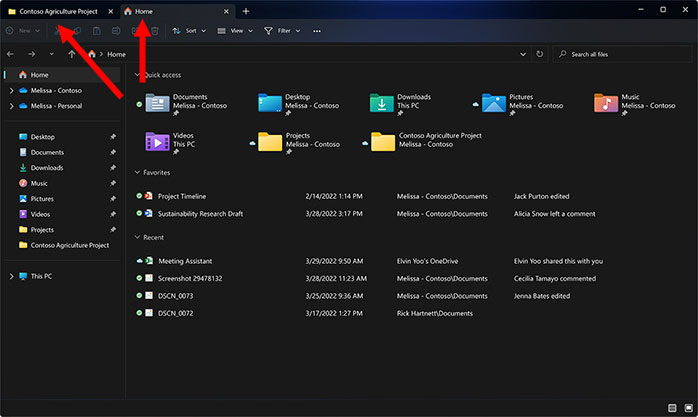698x417 pixels.
Task: Collapse the Favorites section
Action: coord(137,172)
